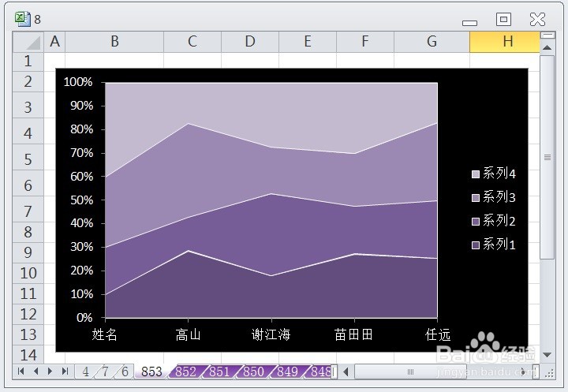Switch to sheet tab 4
The image size is (568, 392).
pos(85,371)
